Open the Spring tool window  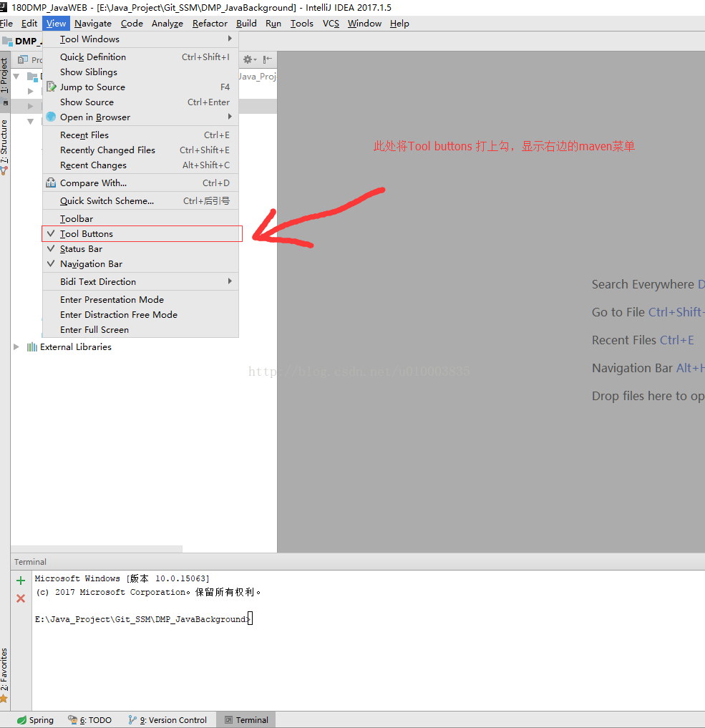click(35, 720)
